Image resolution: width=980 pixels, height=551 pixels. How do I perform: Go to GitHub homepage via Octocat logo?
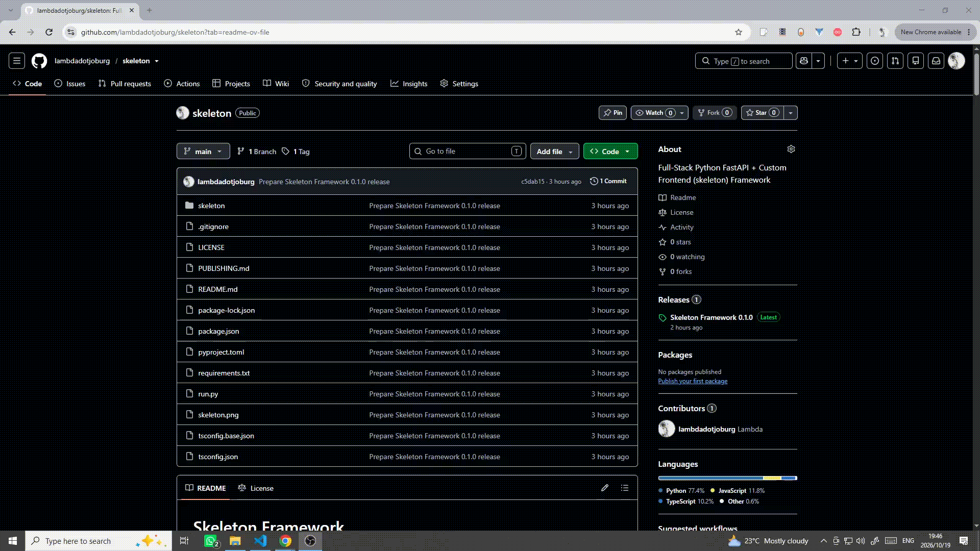tap(39, 61)
